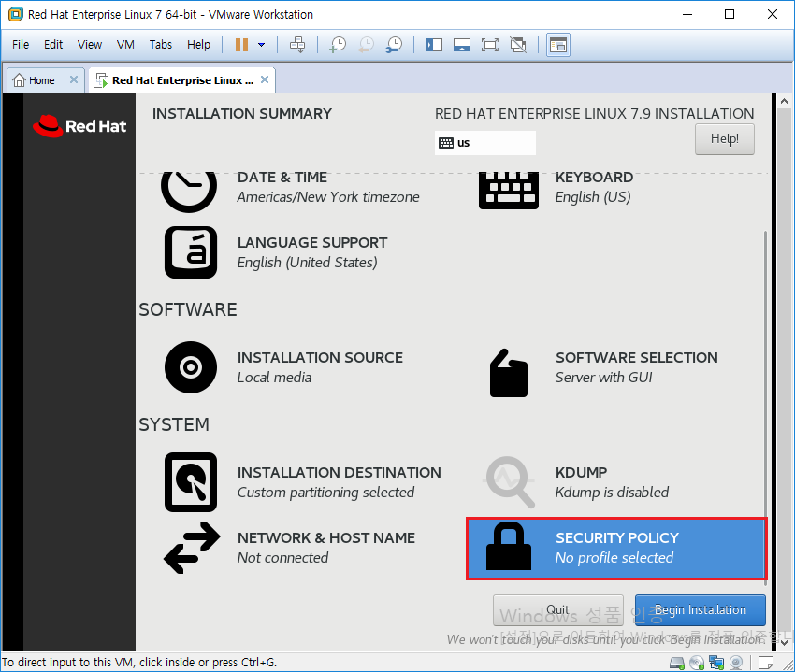Click the VMware scroll up arrow
The image size is (795, 672).
785,101
